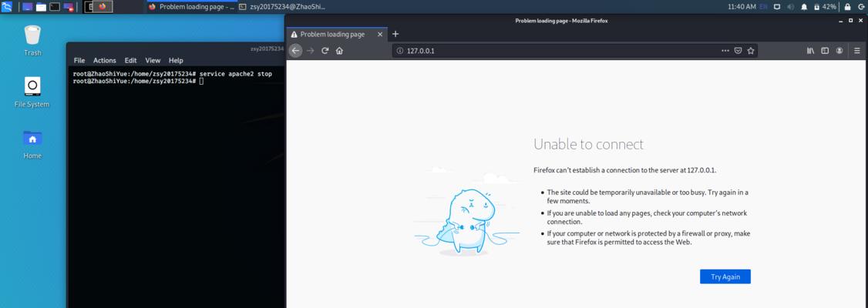Go forward in Firefox
This screenshot has height=308, width=868.
click(311, 50)
